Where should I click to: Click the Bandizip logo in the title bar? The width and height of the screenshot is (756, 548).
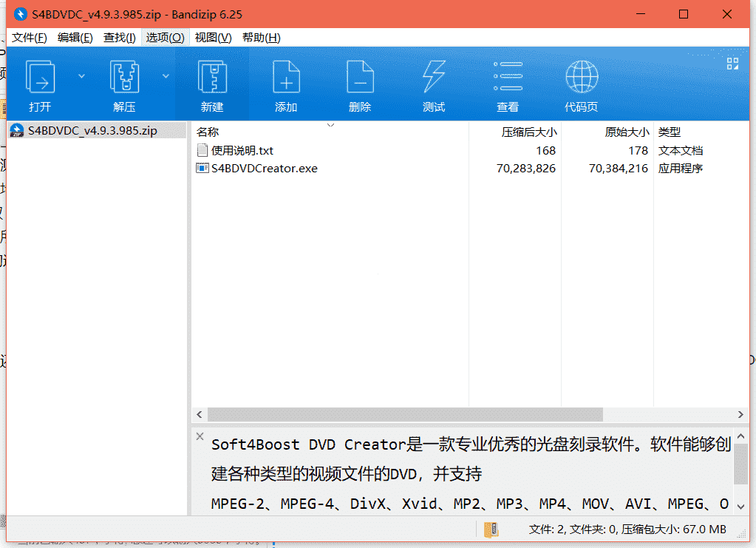[x=20, y=14]
